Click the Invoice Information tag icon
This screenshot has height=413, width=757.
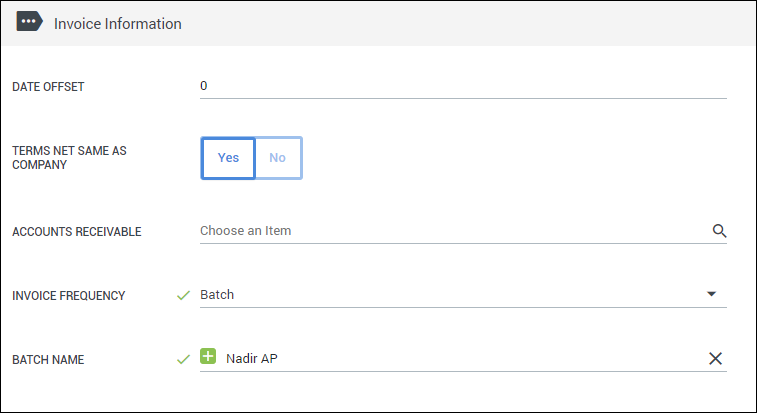pyautogui.click(x=29, y=22)
